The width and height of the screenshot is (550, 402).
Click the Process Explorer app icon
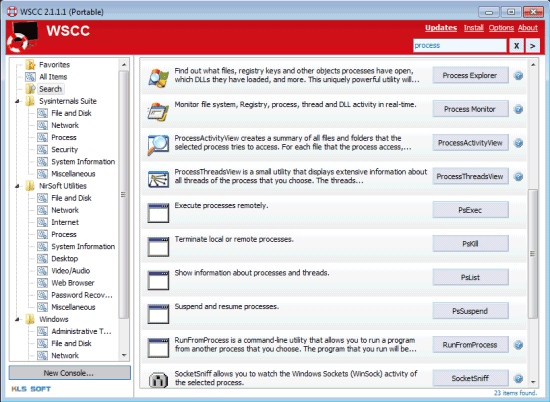pos(158,78)
